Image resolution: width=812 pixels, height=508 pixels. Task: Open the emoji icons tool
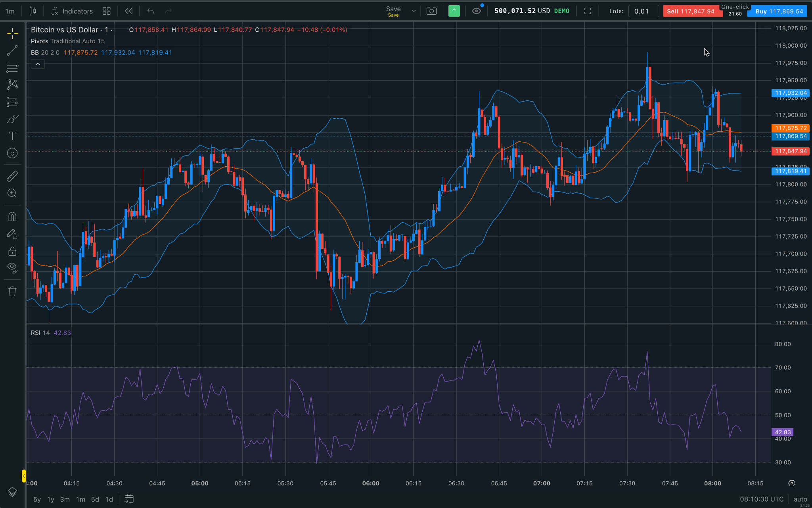(12, 153)
